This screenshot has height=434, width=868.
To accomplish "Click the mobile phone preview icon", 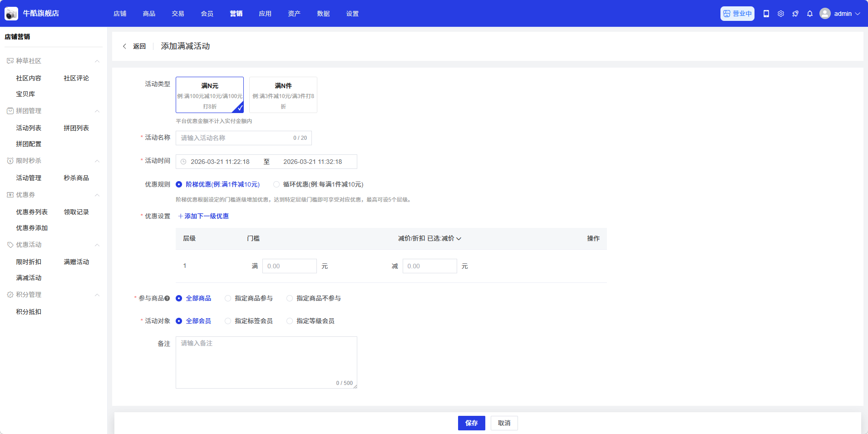I will tap(766, 14).
